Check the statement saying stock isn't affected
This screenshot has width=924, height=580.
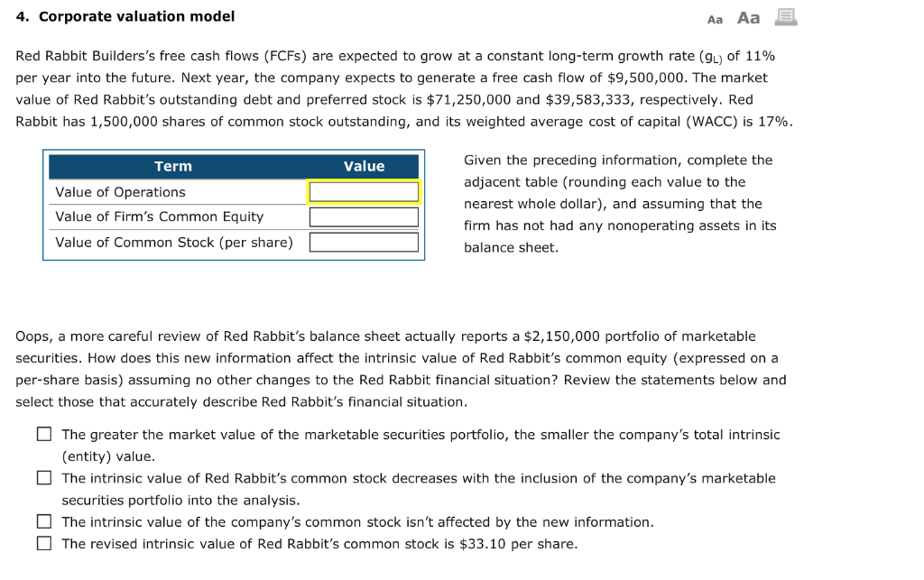[x=42, y=521]
